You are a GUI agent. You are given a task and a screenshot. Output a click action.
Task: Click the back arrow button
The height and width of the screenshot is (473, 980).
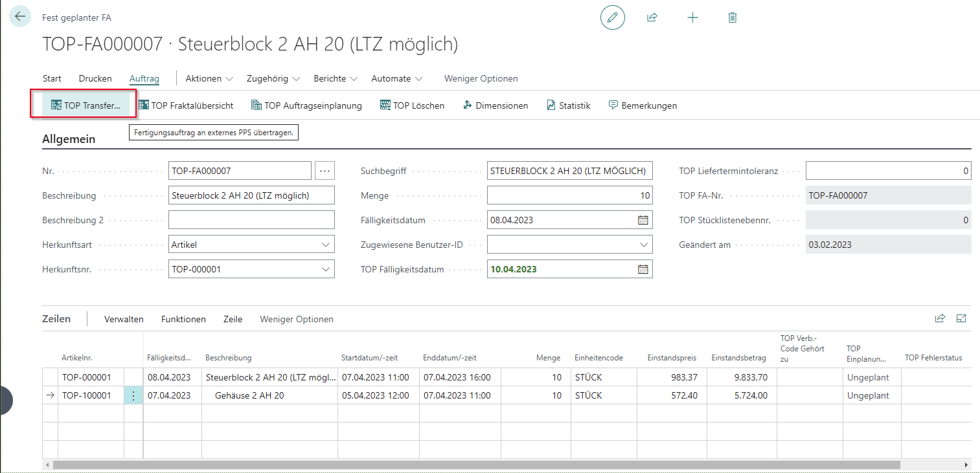[x=20, y=17]
